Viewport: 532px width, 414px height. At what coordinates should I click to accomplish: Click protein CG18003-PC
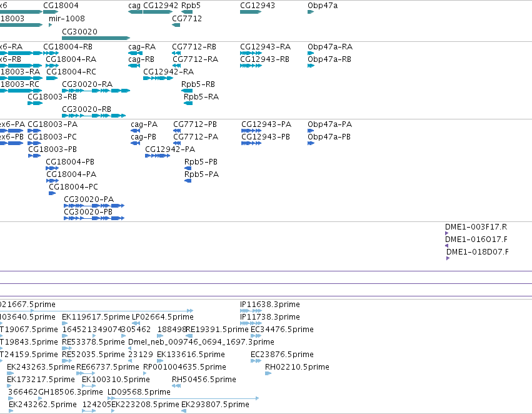pos(52,137)
